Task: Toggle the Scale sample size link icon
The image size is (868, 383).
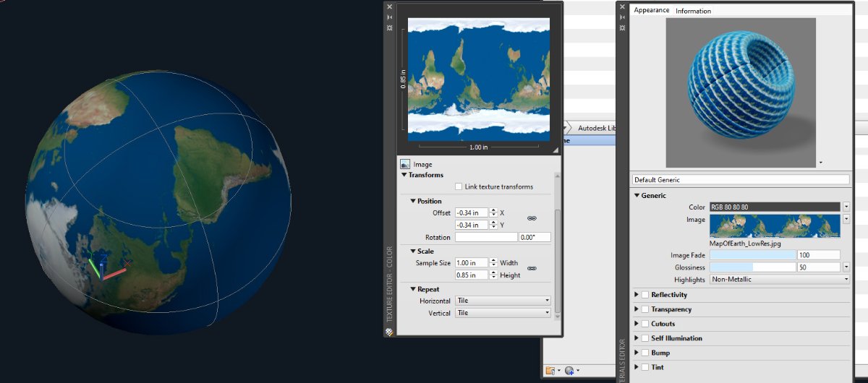Action: 532,268
